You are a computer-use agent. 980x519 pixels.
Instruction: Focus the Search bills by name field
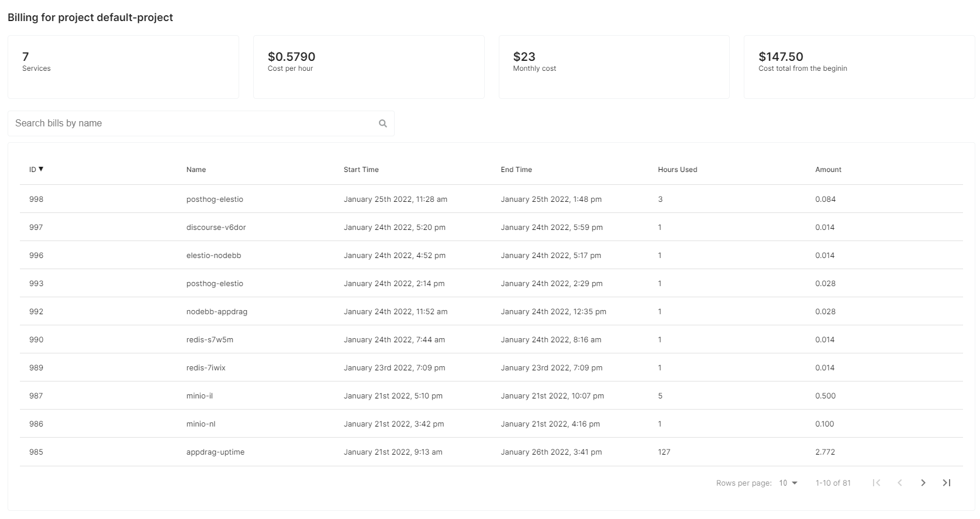193,123
